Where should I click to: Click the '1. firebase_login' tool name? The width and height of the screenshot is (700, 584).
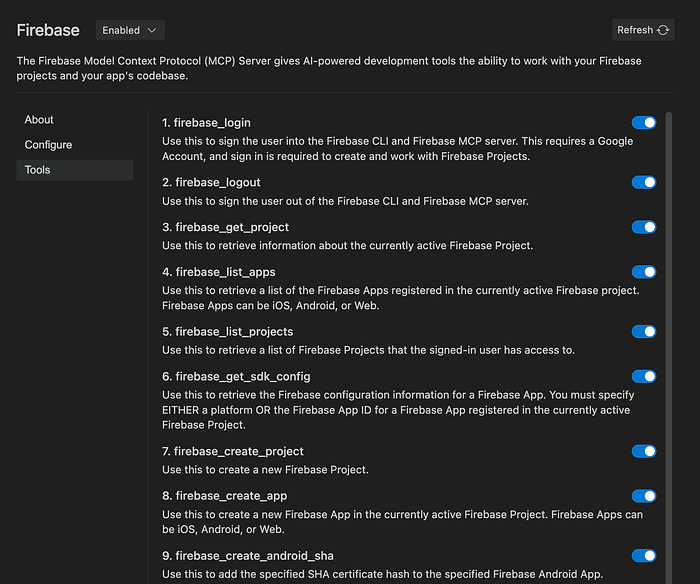[206, 123]
